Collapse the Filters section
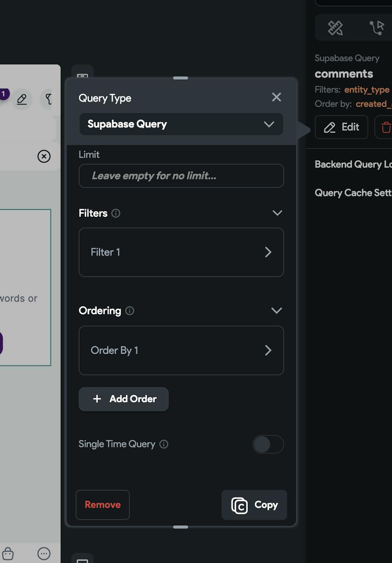Image resolution: width=392 pixels, height=563 pixels. tap(277, 213)
